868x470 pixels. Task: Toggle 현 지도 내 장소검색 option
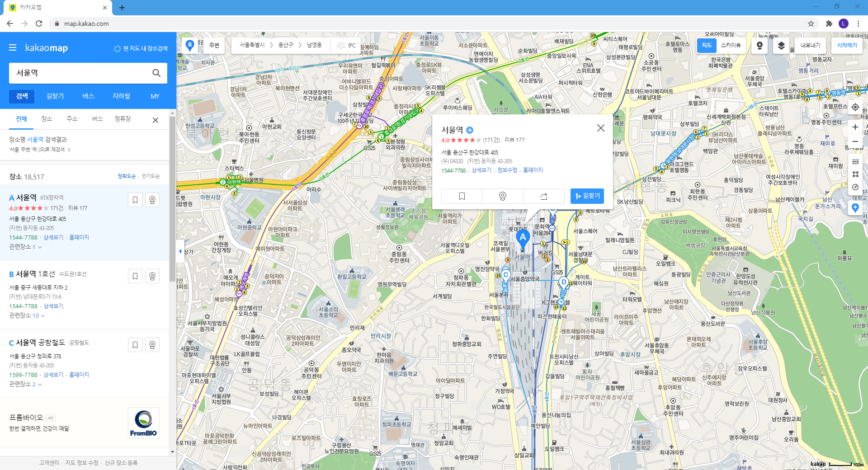(141, 48)
